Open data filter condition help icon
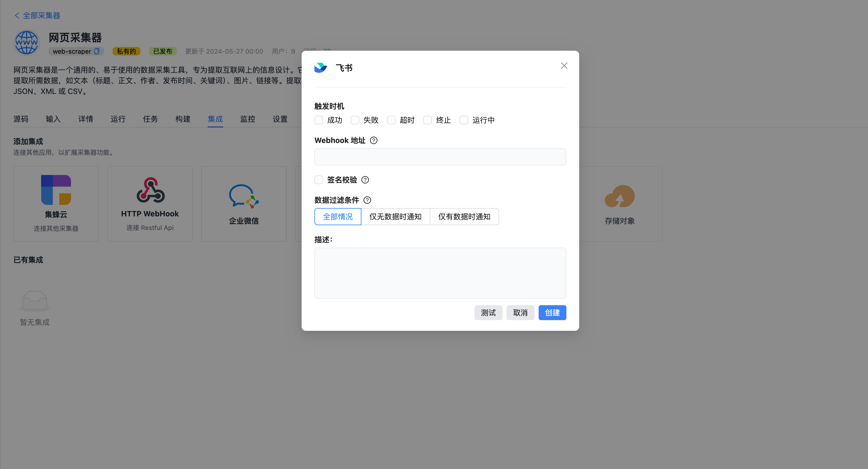This screenshot has height=469, width=868. pyautogui.click(x=367, y=200)
